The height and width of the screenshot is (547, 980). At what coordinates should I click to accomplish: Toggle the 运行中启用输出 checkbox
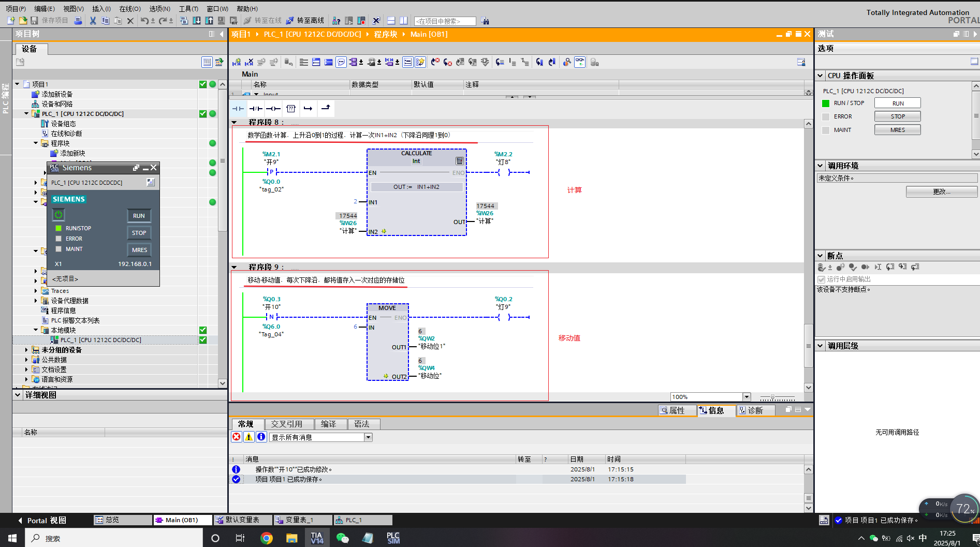tap(821, 279)
